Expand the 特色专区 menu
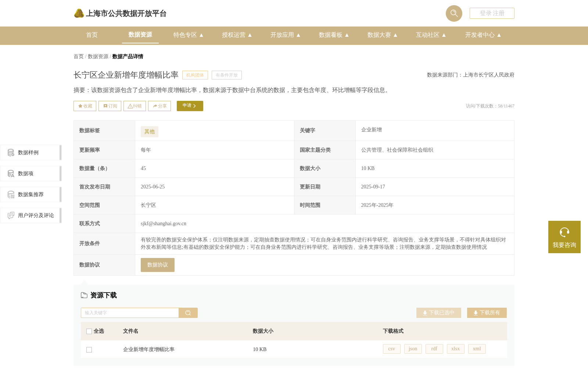The width and height of the screenshot is (588, 368). click(189, 35)
